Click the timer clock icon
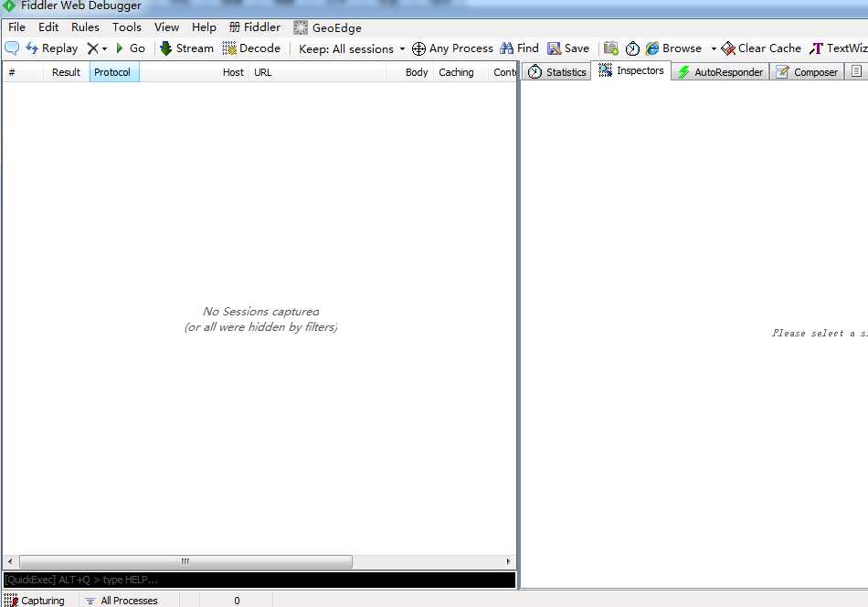 [x=632, y=48]
